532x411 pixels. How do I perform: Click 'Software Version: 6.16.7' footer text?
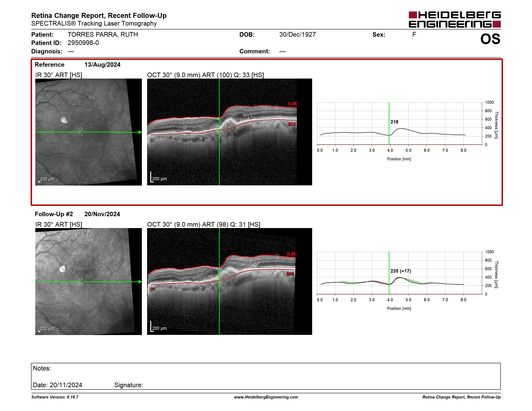[x=55, y=397]
